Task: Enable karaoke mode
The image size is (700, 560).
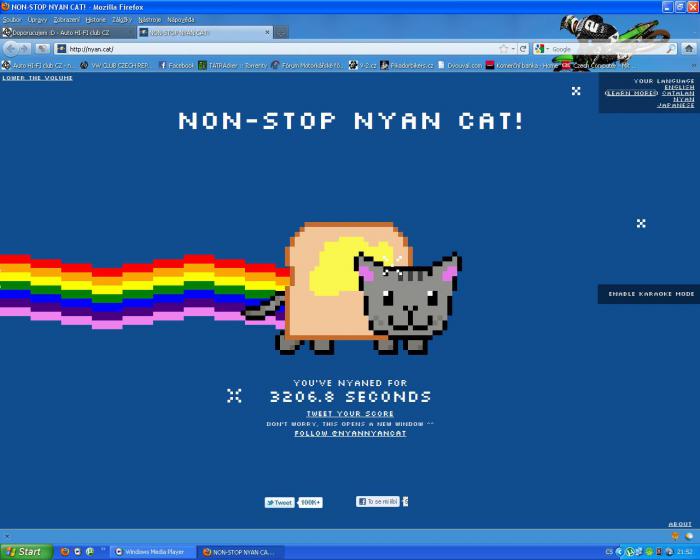Action: pyautogui.click(x=651, y=294)
